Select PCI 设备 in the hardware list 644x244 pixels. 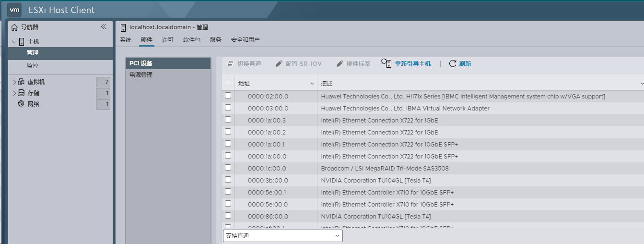(x=168, y=63)
